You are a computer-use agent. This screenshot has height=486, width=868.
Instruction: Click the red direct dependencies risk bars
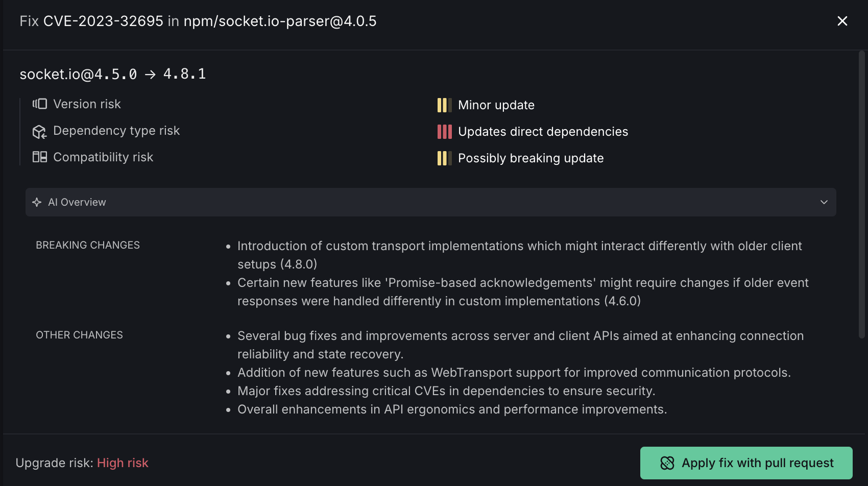point(444,132)
